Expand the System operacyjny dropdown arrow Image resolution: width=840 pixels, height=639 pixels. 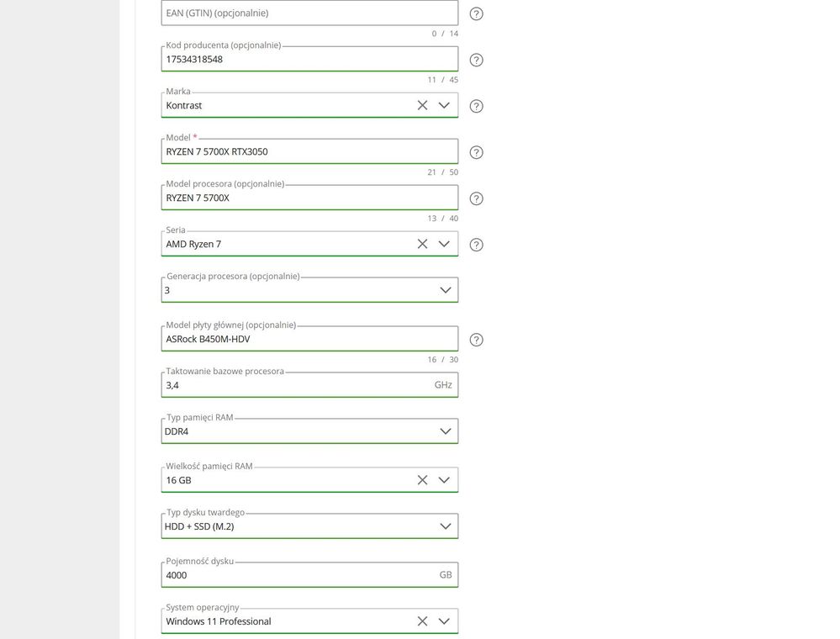pyautogui.click(x=444, y=621)
